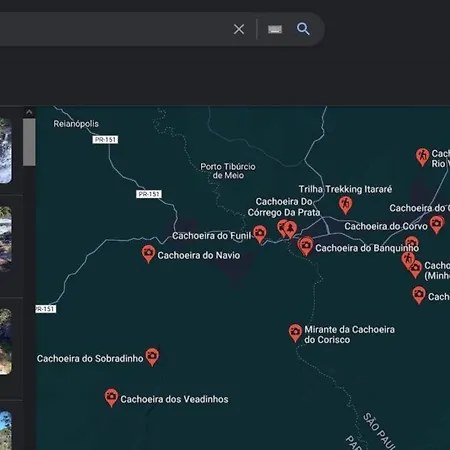Viewport: 450px width, 450px height.
Task: Click the Cachoeira do Navio label
Action: (199, 255)
